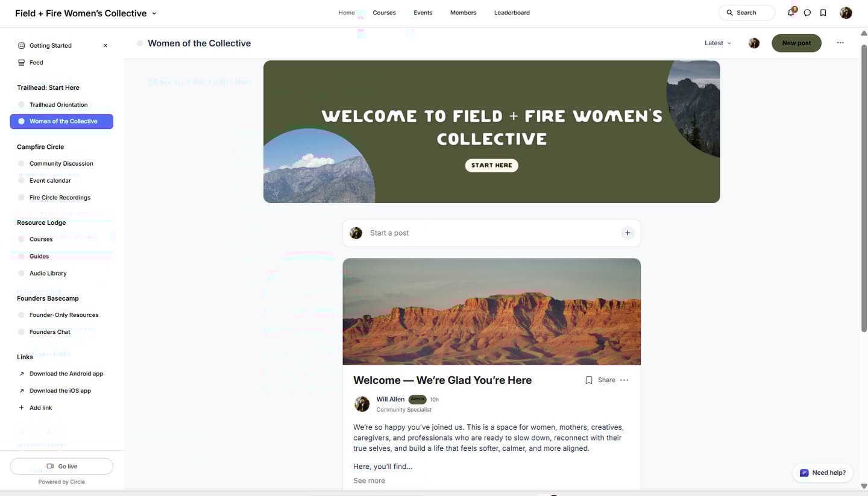868x496 pixels.
Task: Click the Go live button
Action: [x=61, y=466]
